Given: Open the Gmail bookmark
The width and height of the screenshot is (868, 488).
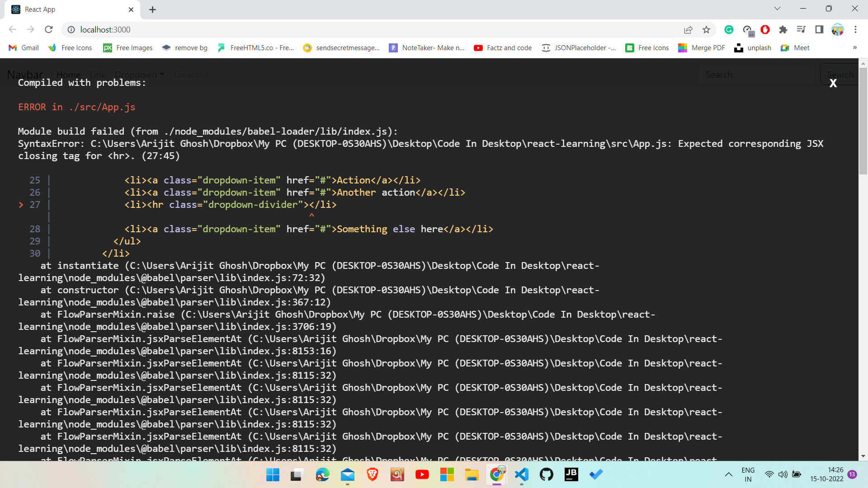Looking at the screenshot, I should [23, 47].
